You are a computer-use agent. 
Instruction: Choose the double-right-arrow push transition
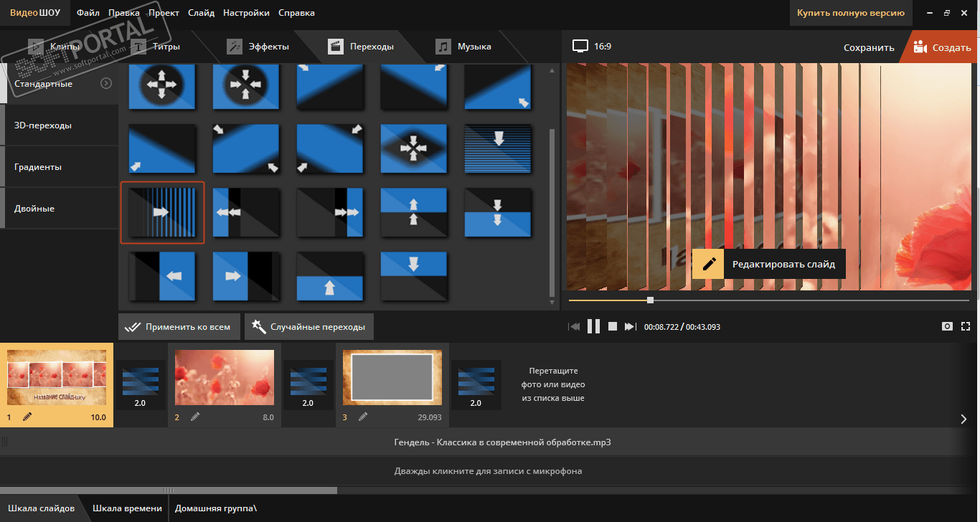330,212
